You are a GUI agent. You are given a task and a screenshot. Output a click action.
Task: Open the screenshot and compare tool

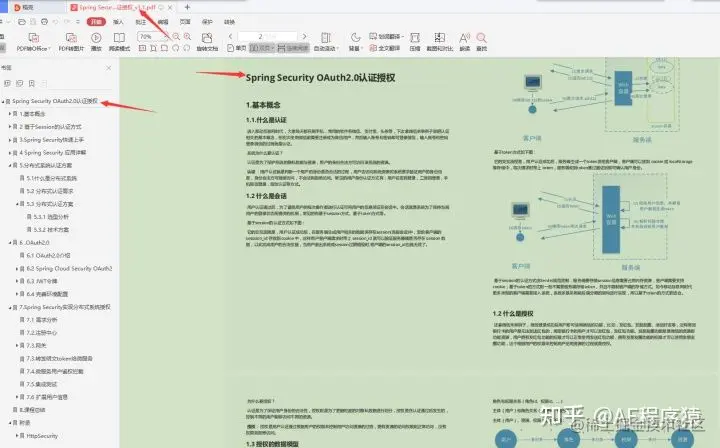point(440,42)
